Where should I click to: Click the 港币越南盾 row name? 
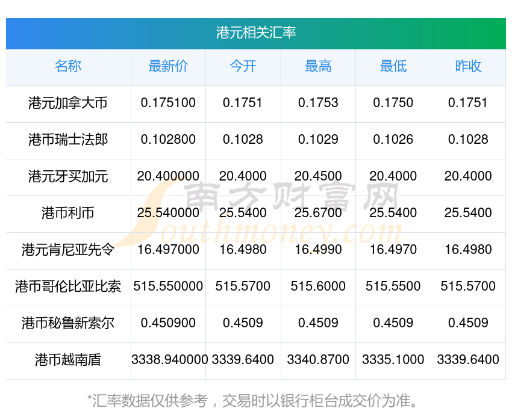[x=68, y=360]
